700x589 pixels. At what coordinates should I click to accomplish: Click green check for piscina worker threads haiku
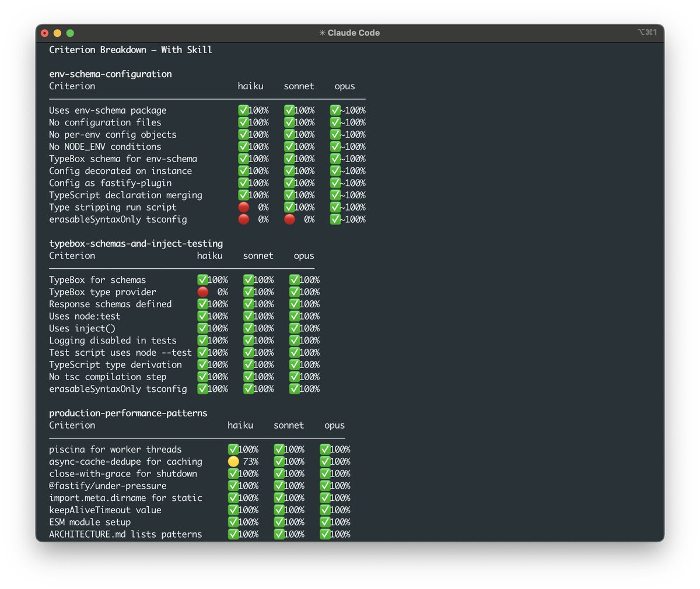[x=233, y=450]
